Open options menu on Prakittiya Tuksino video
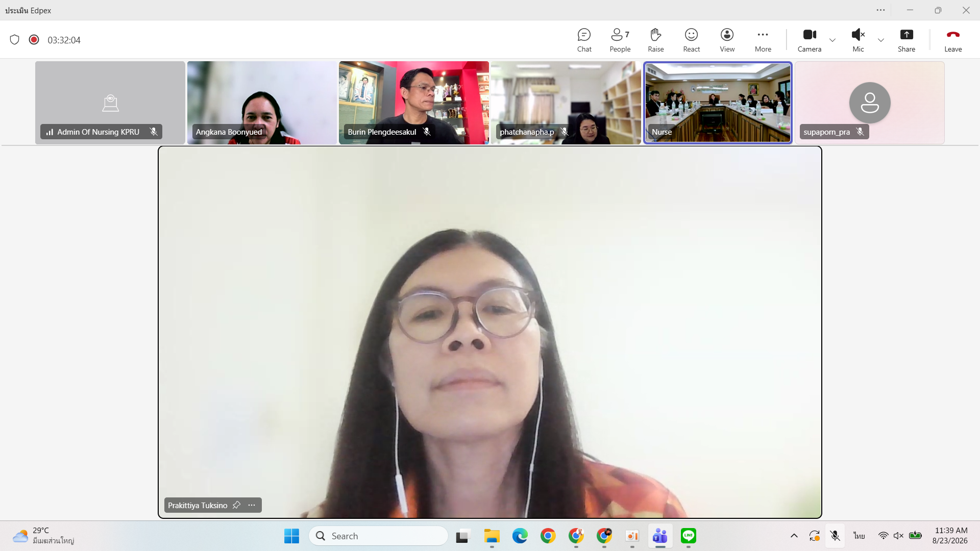This screenshot has height=551, width=980. 252,505
